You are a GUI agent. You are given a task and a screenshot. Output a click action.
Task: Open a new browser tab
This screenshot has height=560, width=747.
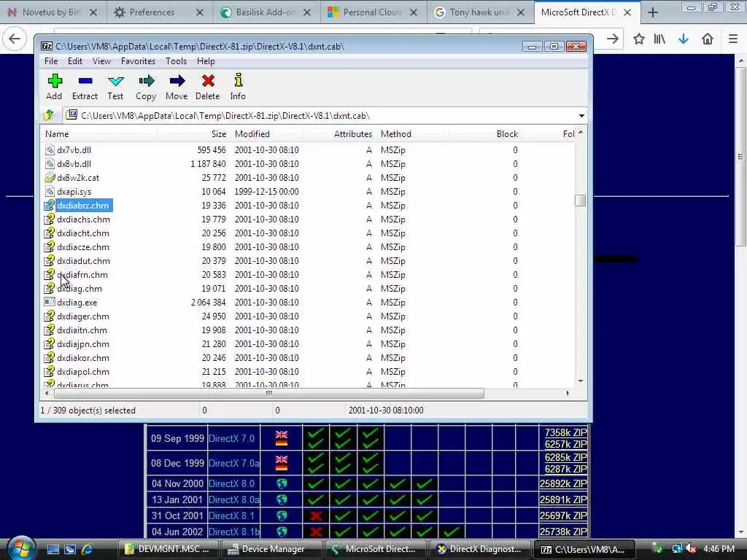pos(653,12)
